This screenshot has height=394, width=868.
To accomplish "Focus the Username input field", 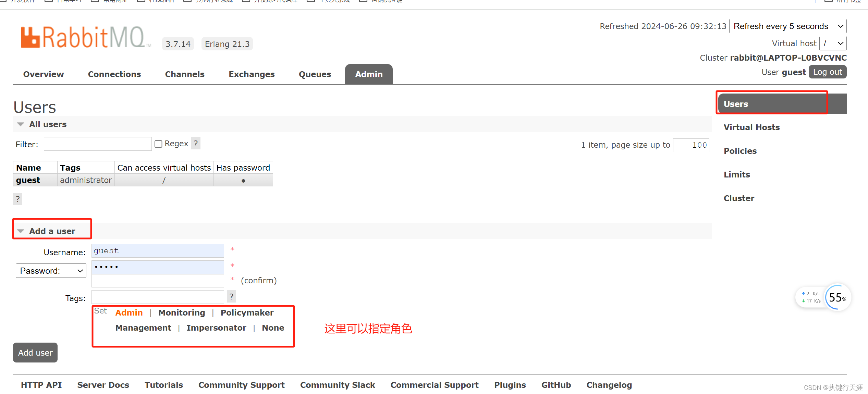I will coord(158,251).
